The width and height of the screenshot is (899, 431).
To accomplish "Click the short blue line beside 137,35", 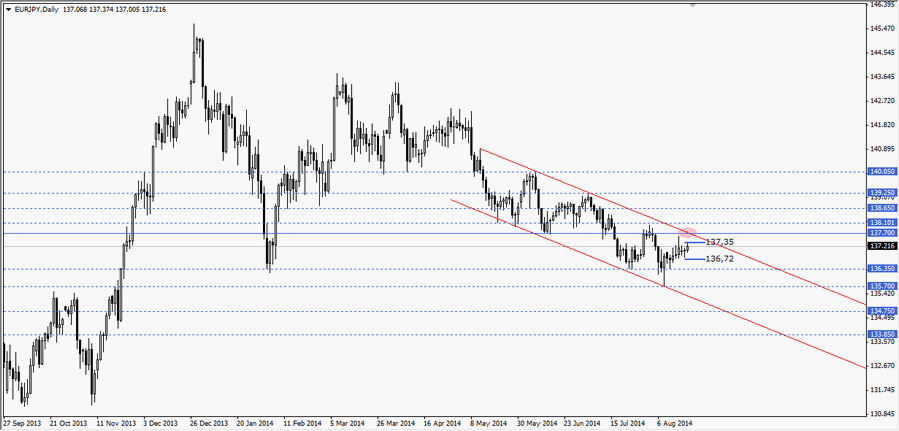I will click(695, 242).
